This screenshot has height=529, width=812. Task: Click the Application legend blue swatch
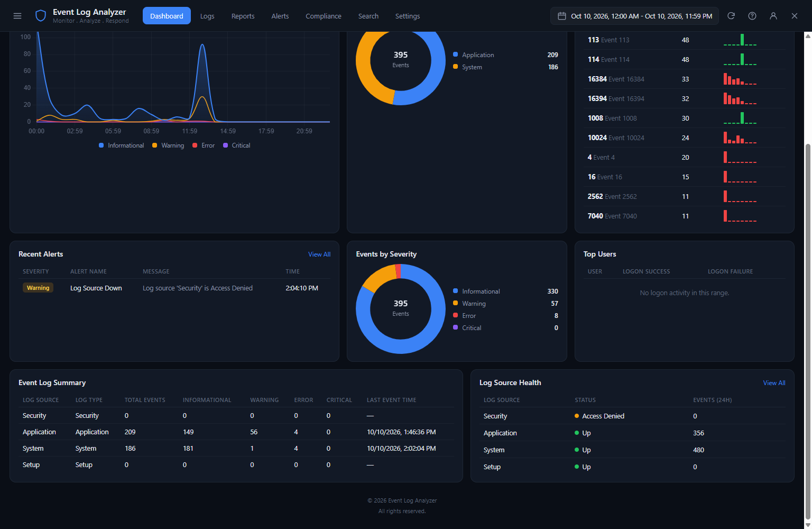click(456, 54)
